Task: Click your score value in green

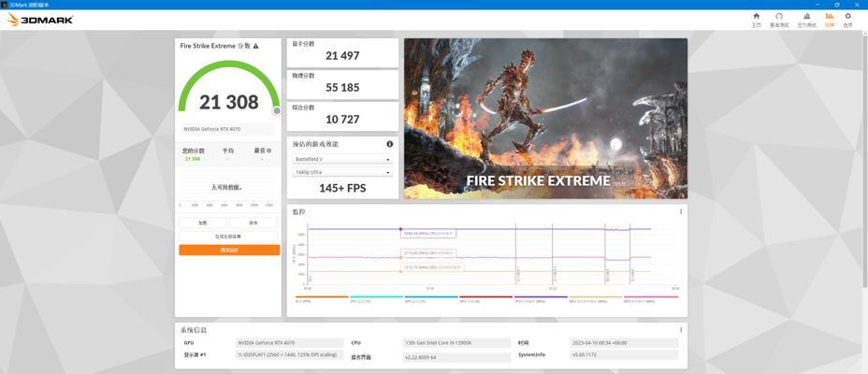Action: [193, 159]
